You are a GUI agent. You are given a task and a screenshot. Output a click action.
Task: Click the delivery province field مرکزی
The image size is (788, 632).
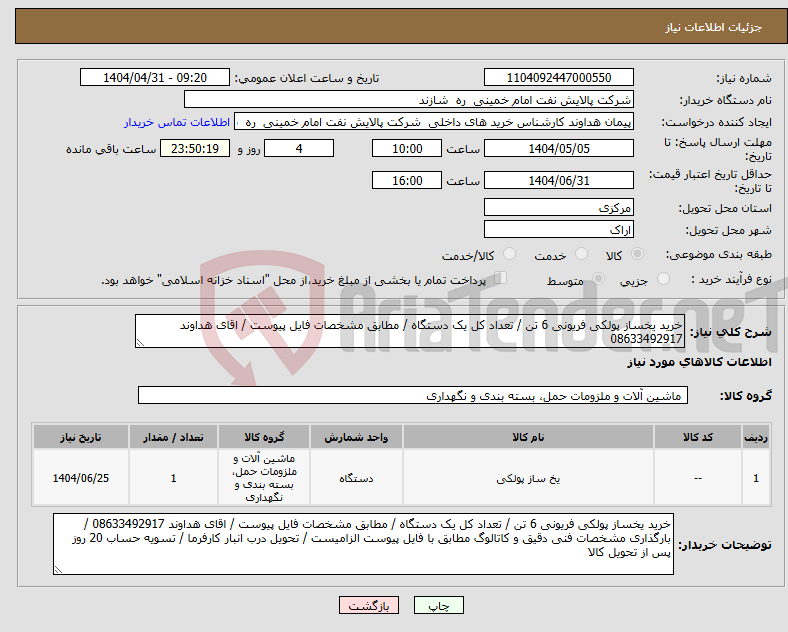(559, 207)
